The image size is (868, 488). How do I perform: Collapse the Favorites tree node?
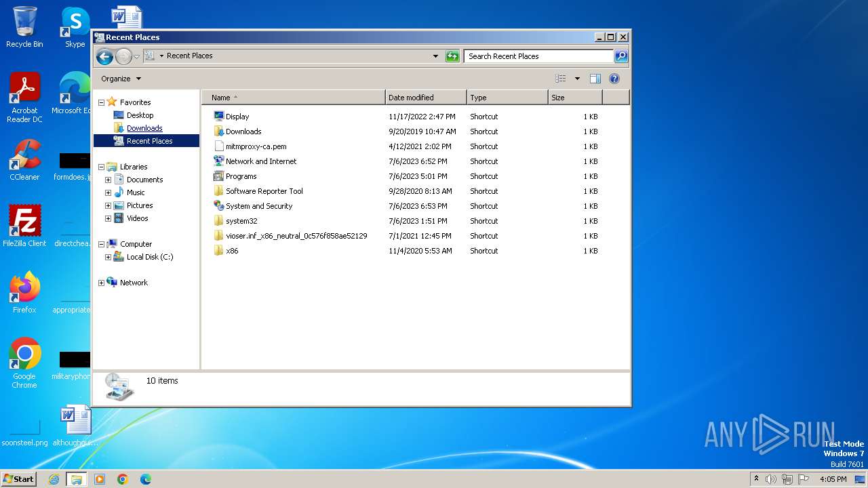(102, 103)
